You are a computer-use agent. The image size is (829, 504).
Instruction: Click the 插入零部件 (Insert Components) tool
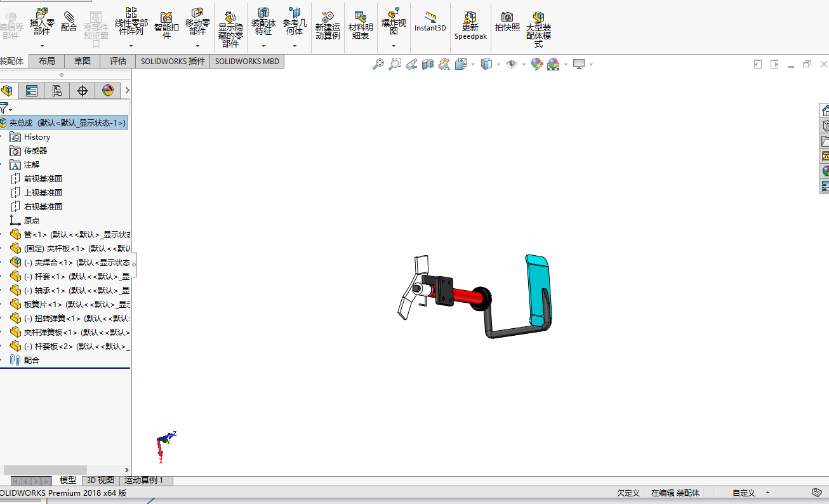pyautogui.click(x=42, y=21)
